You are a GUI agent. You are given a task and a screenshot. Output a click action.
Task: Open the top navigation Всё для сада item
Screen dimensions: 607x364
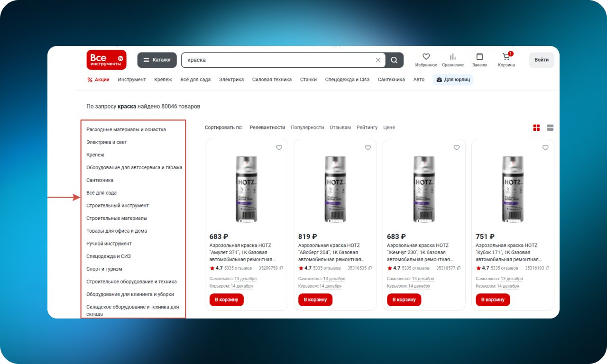195,80
